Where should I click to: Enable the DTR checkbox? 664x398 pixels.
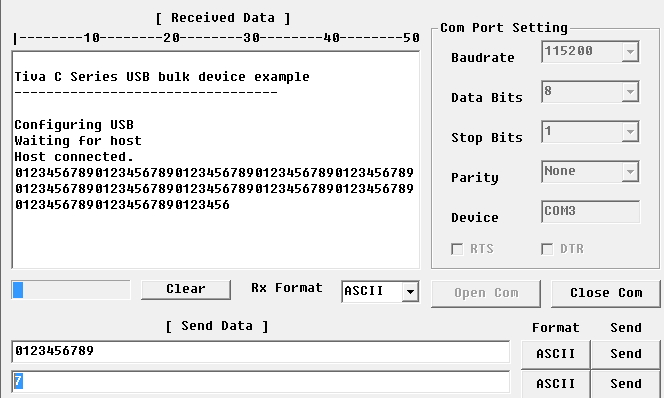(547, 249)
